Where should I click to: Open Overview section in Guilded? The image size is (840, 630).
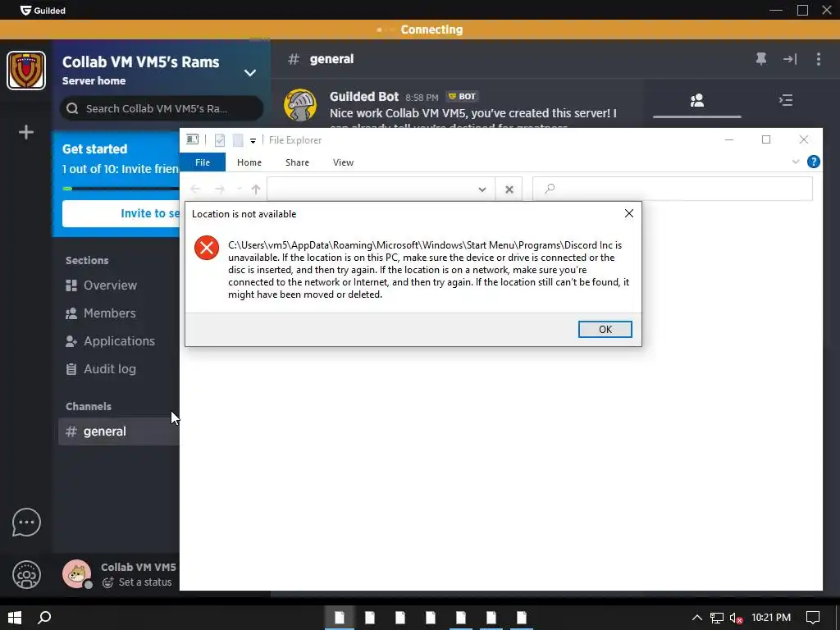(x=101, y=285)
